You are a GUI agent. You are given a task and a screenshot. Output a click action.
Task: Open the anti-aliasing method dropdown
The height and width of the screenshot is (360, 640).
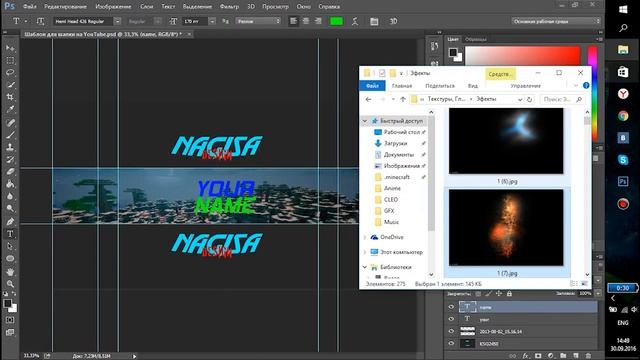(258, 21)
